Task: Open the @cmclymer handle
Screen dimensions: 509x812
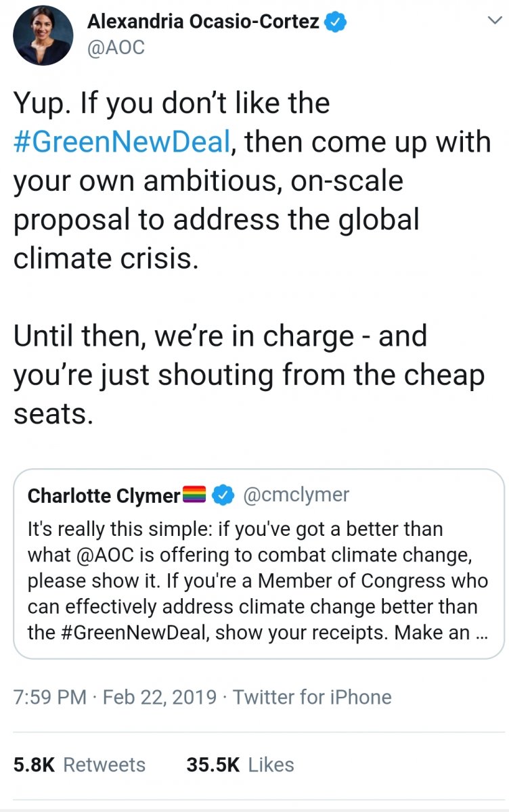Action: tap(295, 495)
